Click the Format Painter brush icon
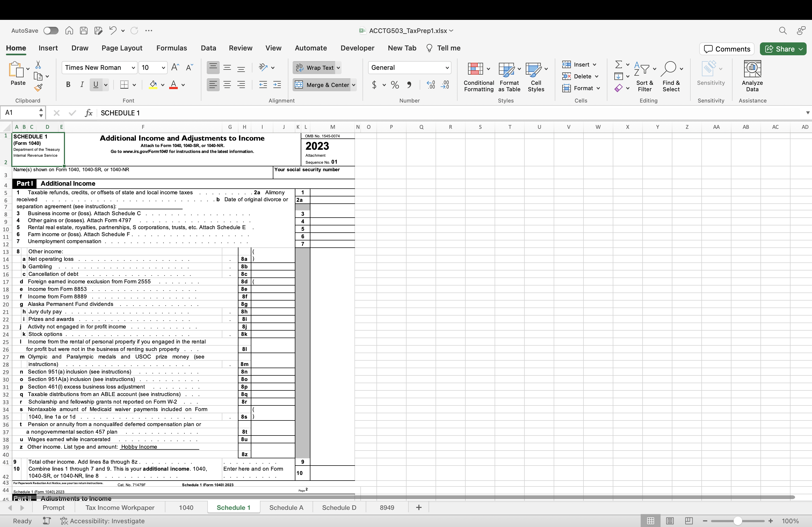Image resolution: width=812 pixels, height=527 pixels. click(x=38, y=88)
